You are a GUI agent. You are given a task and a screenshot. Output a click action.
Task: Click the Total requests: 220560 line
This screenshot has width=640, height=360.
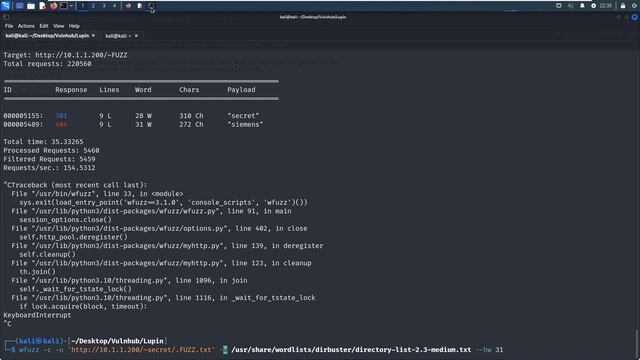(47, 64)
